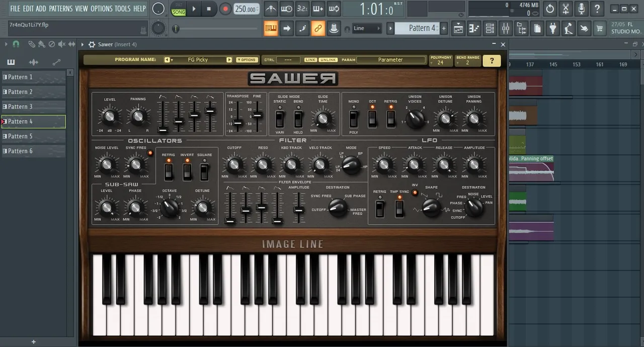Viewport: 644px width, 347px height.
Task: Toggle the wait-for-input icon
Action: (x=287, y=9)
